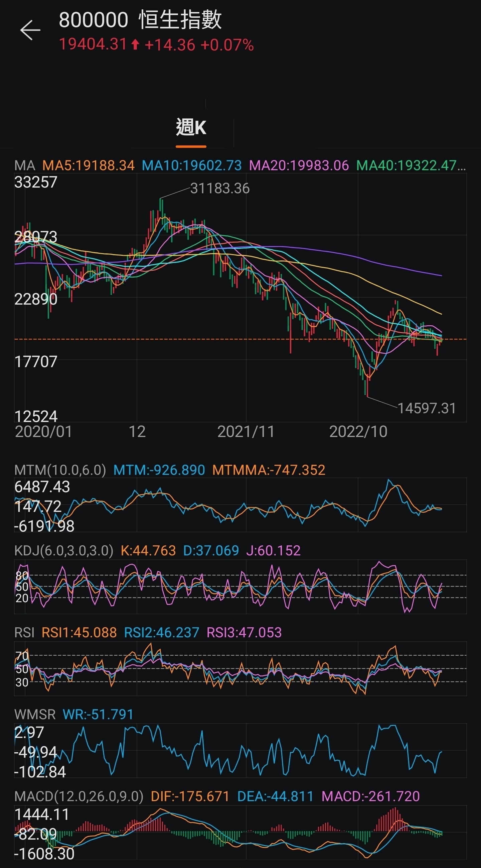Tap the MTM:-926.890 value

point(159,470)
